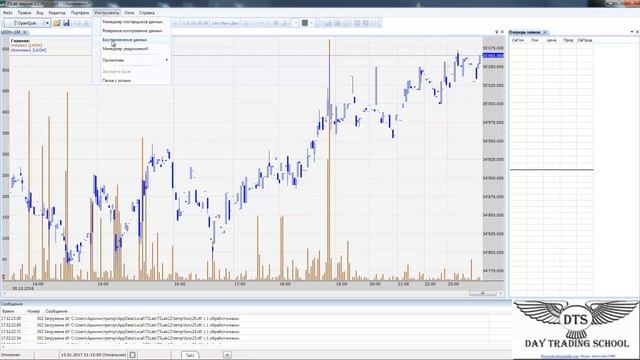Open the Правка menu
This screenshot has width=640, height=360.
coord(24,13)
